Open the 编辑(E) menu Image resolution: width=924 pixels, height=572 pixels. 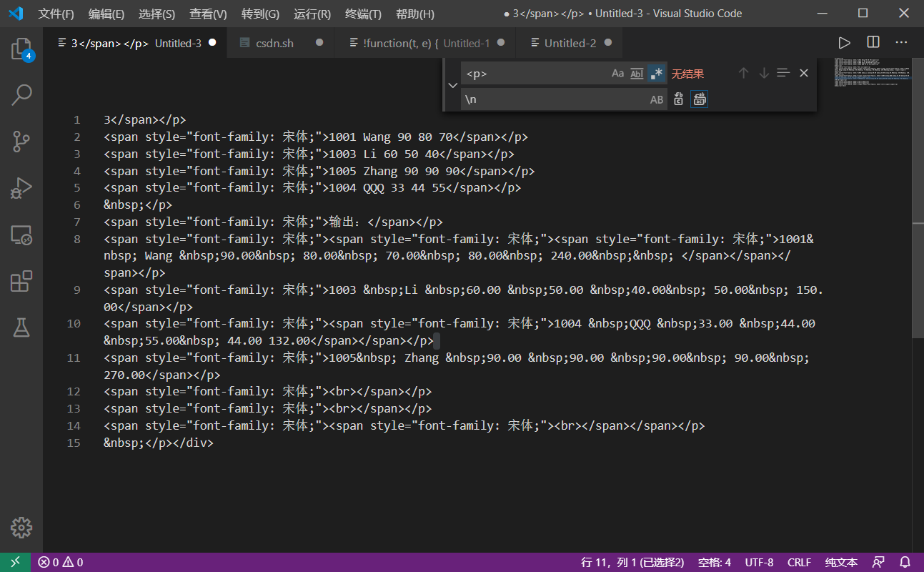[x=106, y=14]
